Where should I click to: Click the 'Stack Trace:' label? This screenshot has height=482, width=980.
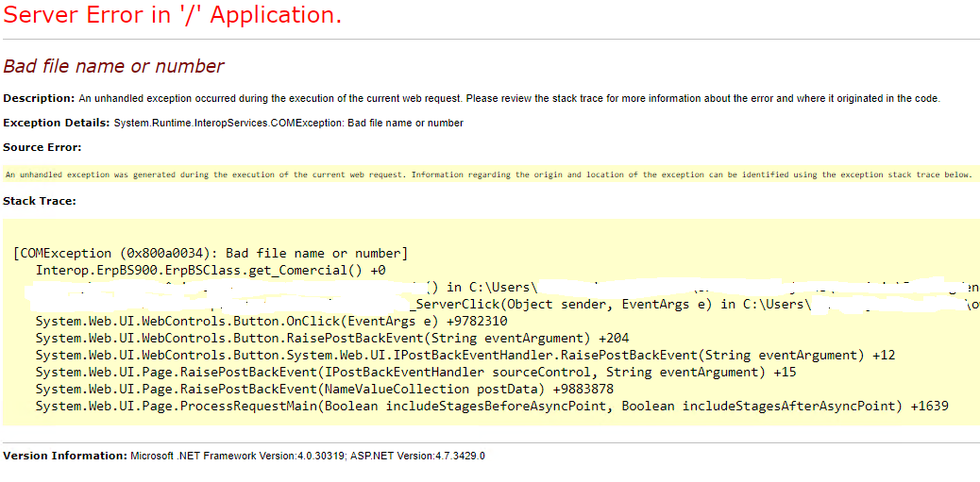[x=40, y=201]
